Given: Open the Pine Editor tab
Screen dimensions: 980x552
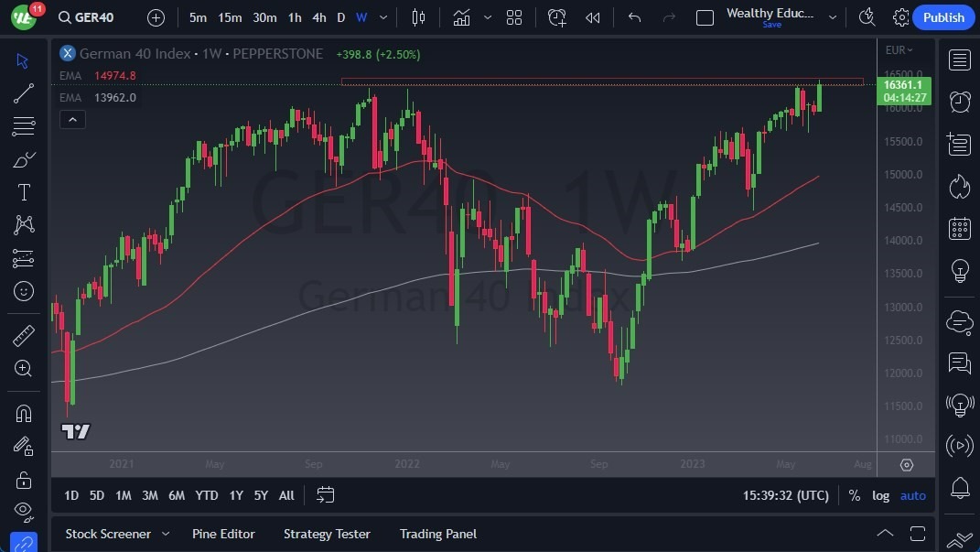Looking at the screenshot, I should pos(223,534).
